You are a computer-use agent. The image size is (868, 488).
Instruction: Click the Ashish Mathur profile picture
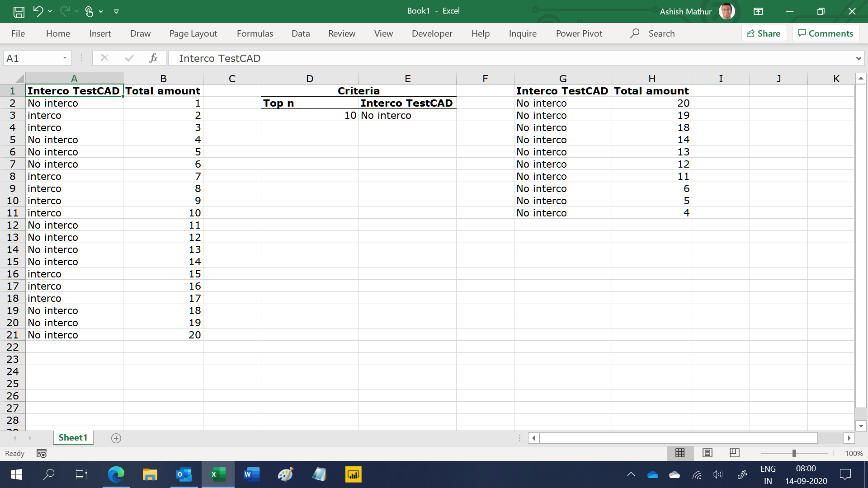tap(726, 11)
